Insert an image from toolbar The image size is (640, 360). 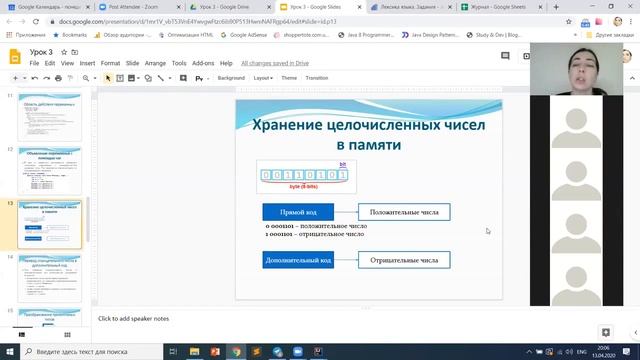tap(131, 78)
